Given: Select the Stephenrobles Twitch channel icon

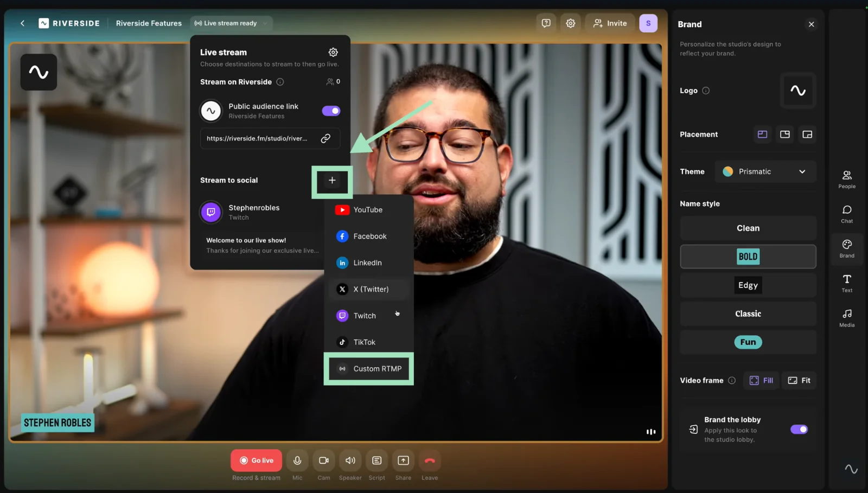Looking at the screenshot, I should (211, 212).
